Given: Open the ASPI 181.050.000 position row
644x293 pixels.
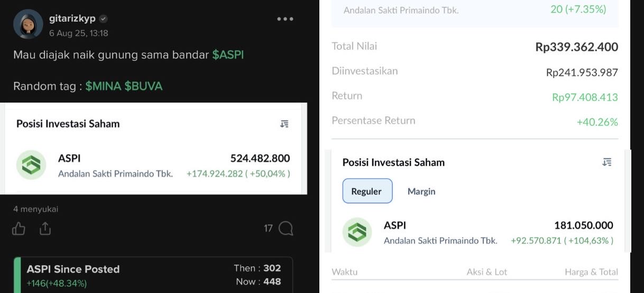Looking at the screenshot, I should coord(478,233).
